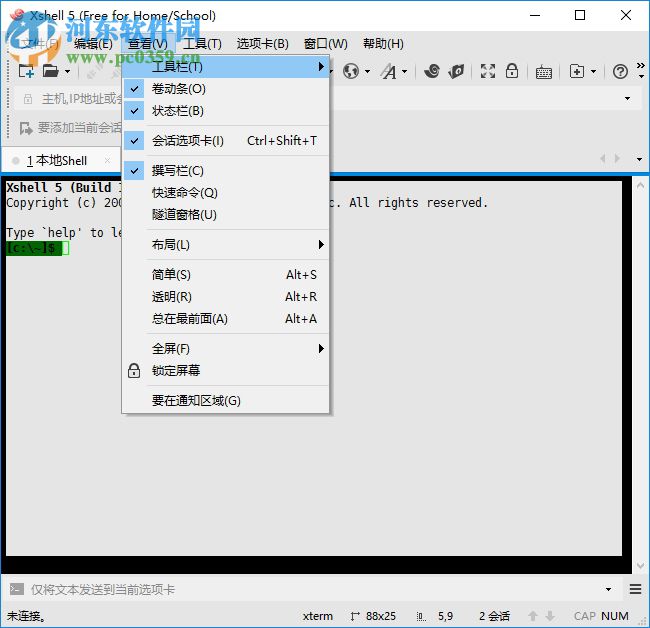
Task: Click the 未连接 status text
Action: [x=26, y=616]
